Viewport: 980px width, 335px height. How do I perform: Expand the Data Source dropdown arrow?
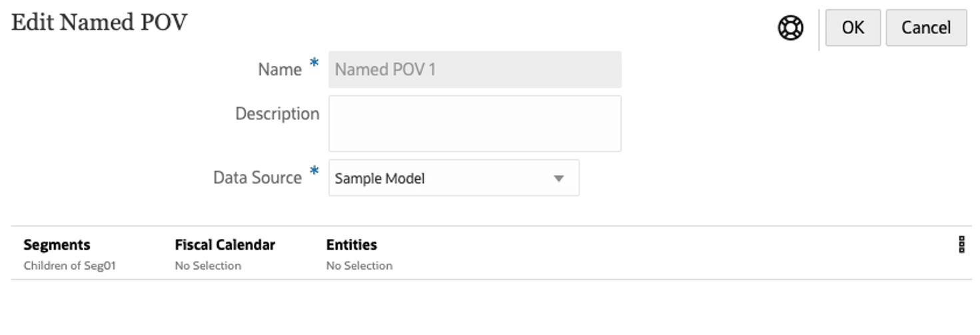point(559,178)
